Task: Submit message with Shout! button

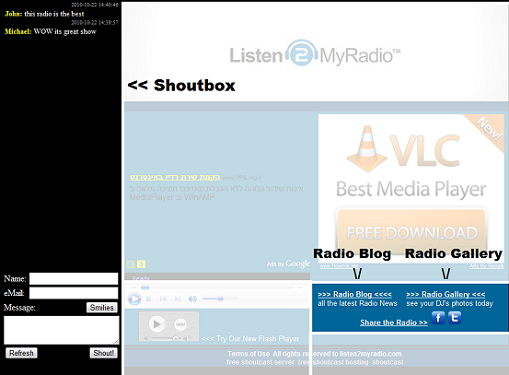Action: pos(103,353)
